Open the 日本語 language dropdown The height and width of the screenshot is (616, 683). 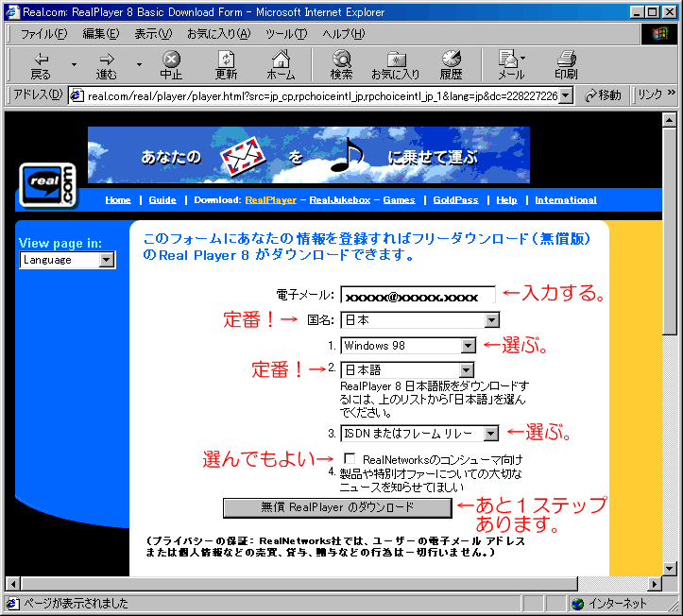click(407, 370)
